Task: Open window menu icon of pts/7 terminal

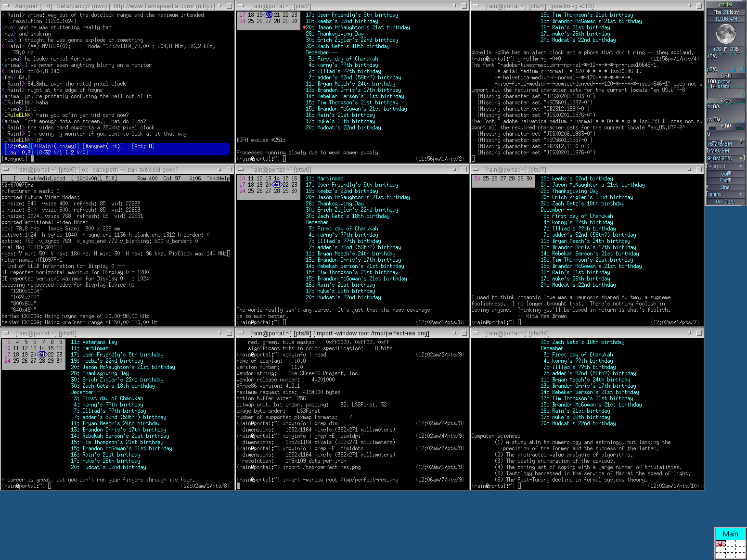Action: tap(475, 169)
